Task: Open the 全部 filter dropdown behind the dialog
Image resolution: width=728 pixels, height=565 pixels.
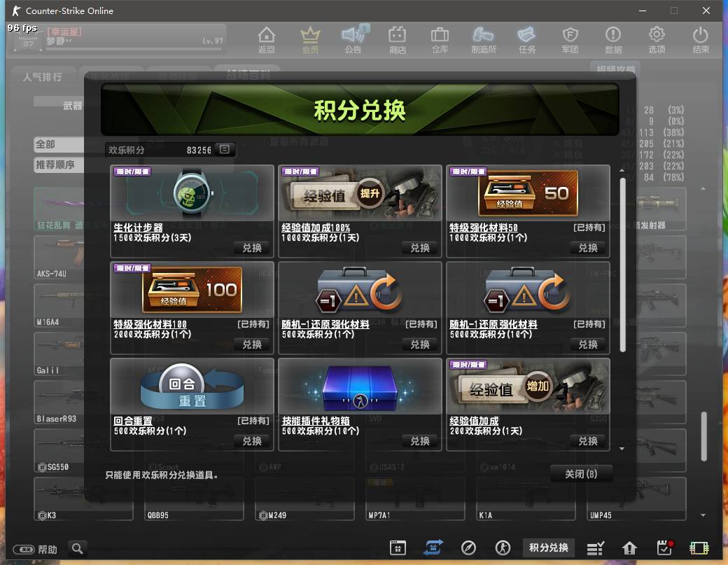Action: (x=59, y=144)
